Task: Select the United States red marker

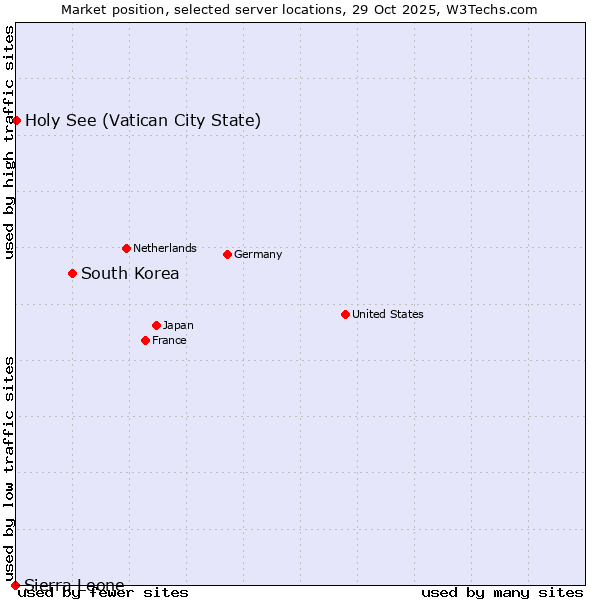Action: coord(345,314)
